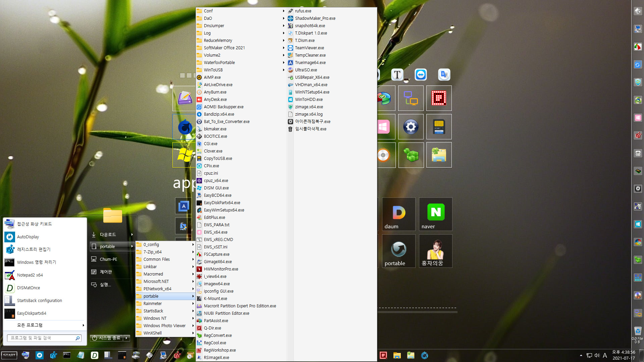Click the ShadowMaker_Pro.exe icon
This screenshot has height=362, width=644.
point(290,18)
